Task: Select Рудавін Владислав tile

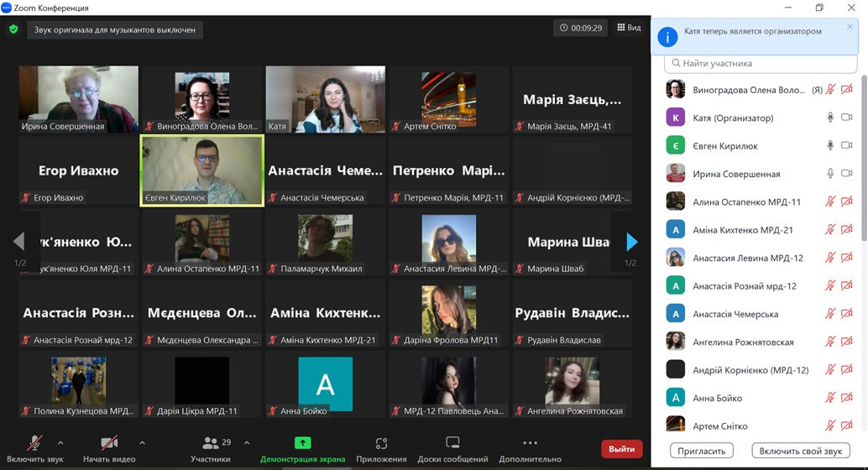Action: click(x=573, y=313)
